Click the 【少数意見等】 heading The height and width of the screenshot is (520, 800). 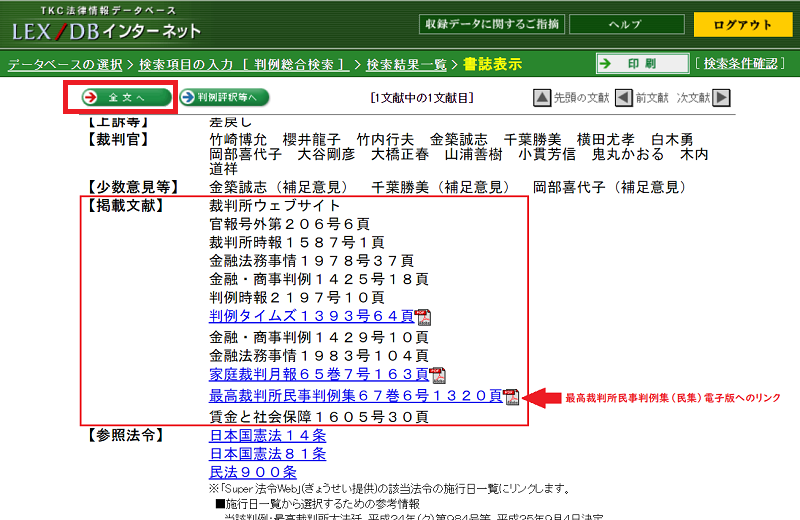[x=132, y=187]
